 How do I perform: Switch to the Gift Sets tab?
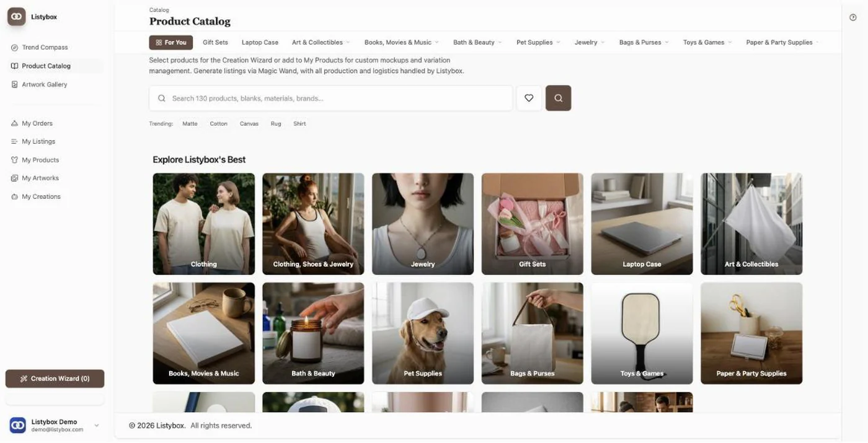point(215,42)
